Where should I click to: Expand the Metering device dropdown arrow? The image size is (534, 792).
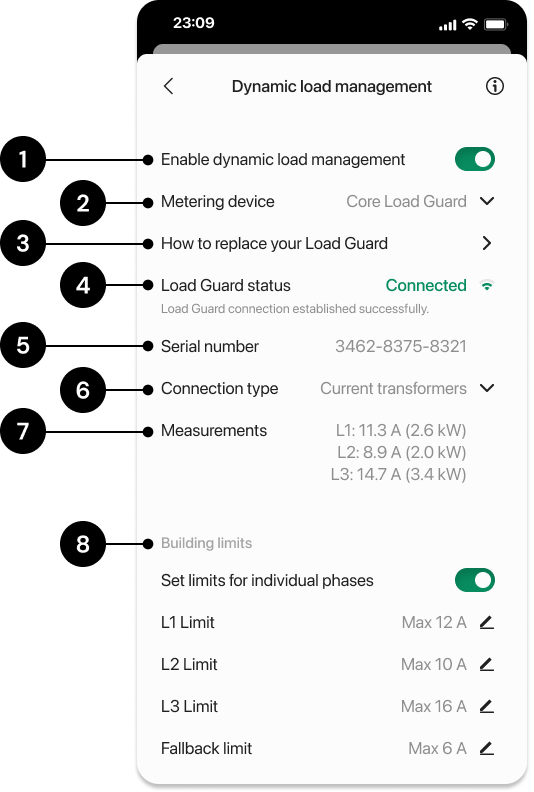point(487,201)
